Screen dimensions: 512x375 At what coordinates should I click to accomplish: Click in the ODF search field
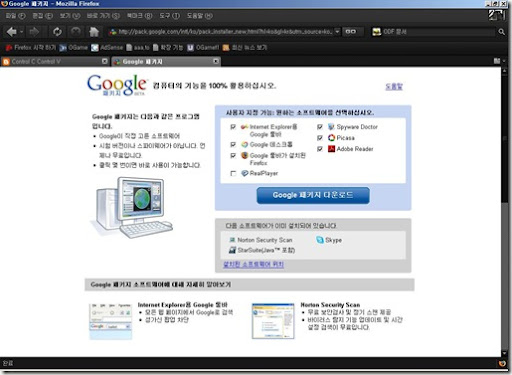coord(438,32)
